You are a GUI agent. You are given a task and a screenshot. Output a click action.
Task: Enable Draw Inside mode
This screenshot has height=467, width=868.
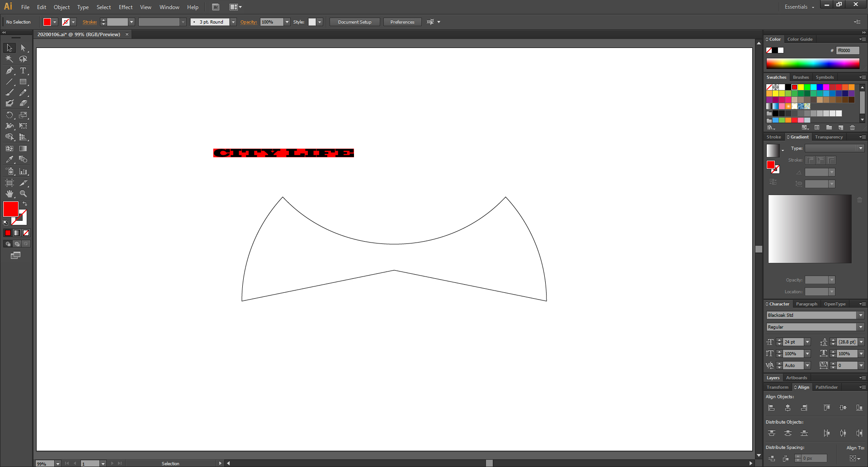tap(26, 244)
